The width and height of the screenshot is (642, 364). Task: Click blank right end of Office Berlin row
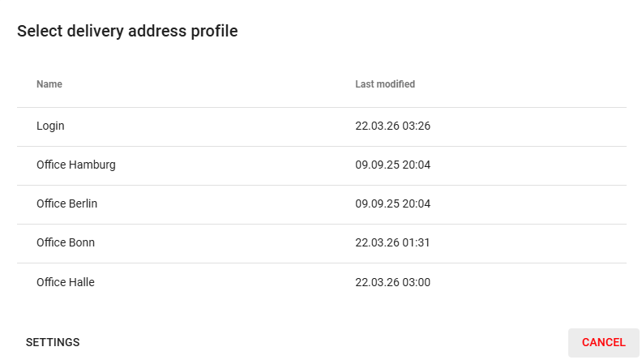point(567,204)
